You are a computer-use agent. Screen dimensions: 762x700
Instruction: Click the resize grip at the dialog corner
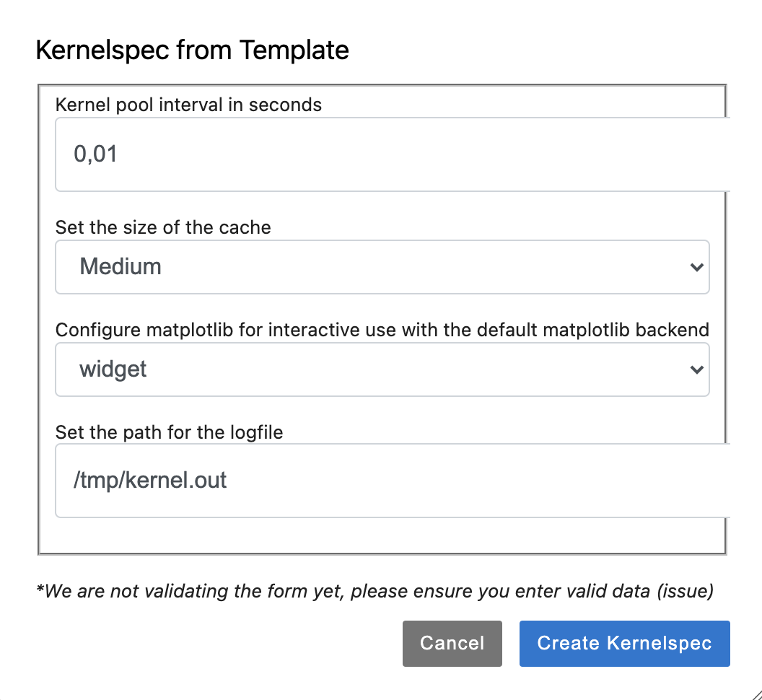(756, 694)
